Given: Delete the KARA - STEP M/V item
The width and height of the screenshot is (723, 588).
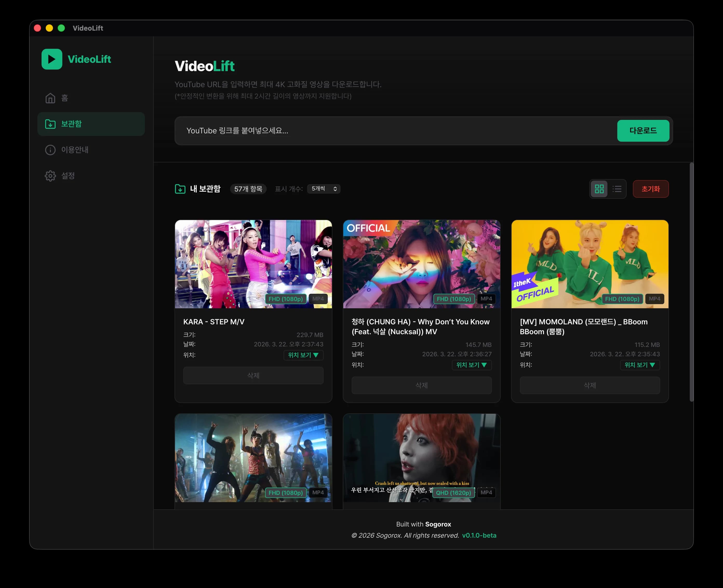Looking at the screenshot, I should click(x=253, y=375).
